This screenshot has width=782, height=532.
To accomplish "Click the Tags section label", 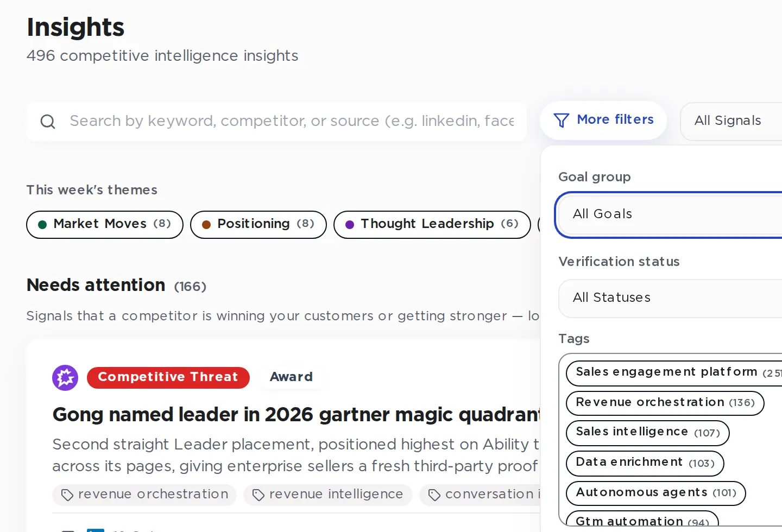I will pyautogui.click(x=574, y=339).
